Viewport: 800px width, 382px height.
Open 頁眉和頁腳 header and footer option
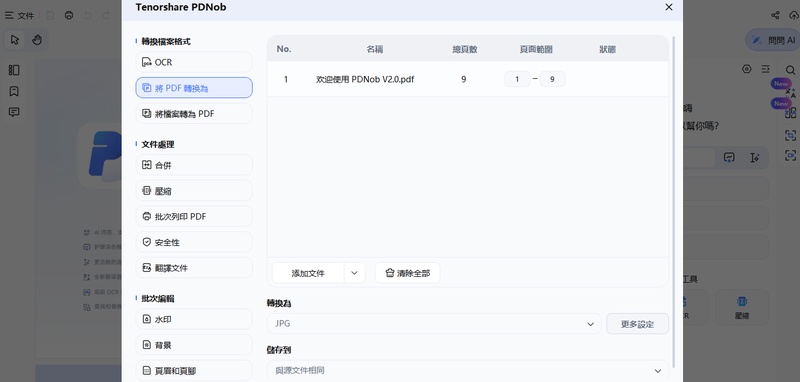pyautogui.click(x=194, y=371)
